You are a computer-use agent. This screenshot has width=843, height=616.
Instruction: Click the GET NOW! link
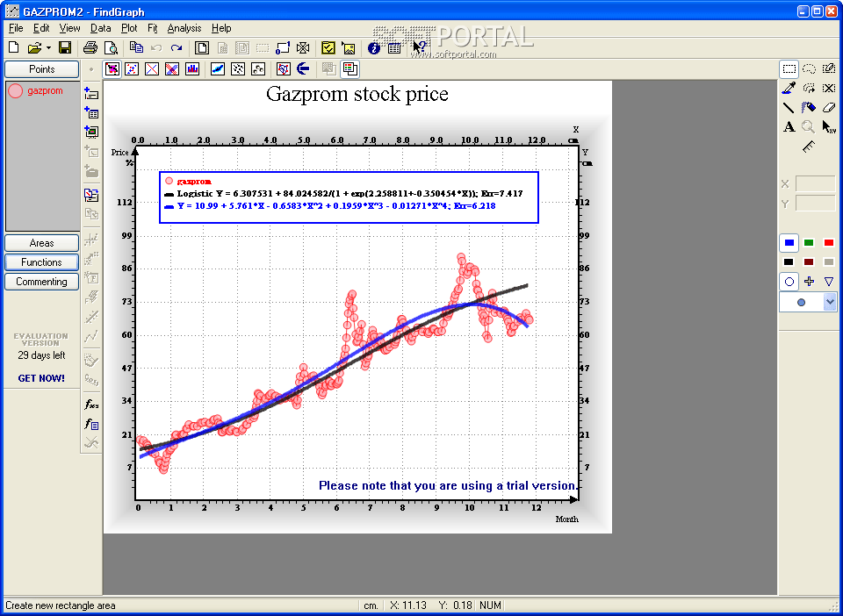[41, 378]
